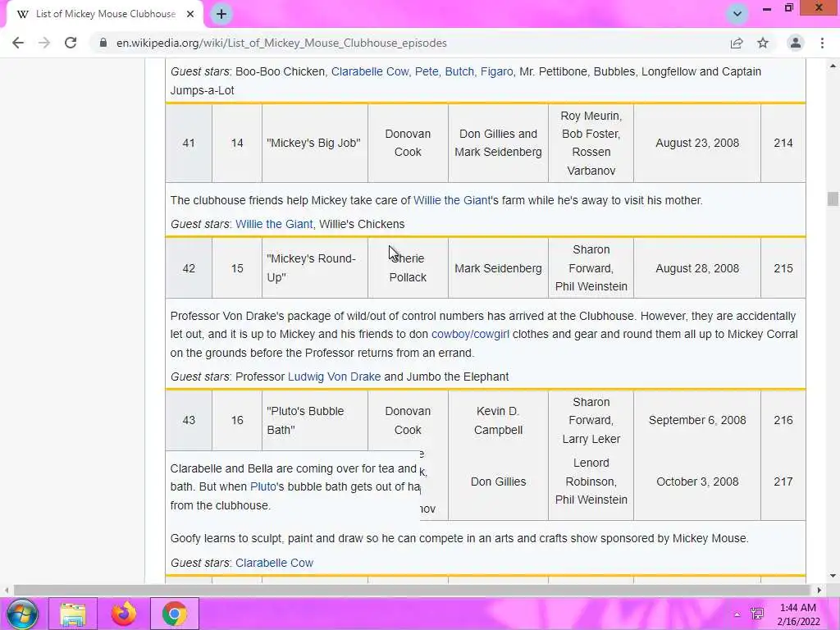Select the "Mickey's Round-Up" title cell

pos(315,268)
